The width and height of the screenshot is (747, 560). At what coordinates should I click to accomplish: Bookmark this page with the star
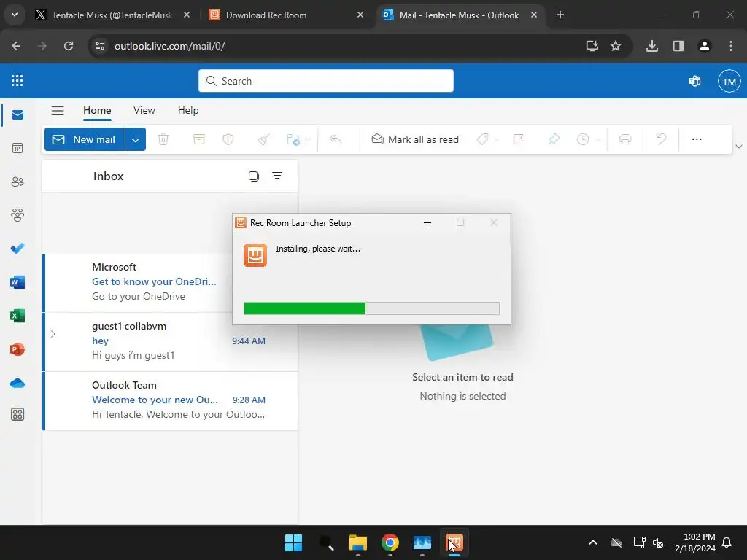(616, 46)
